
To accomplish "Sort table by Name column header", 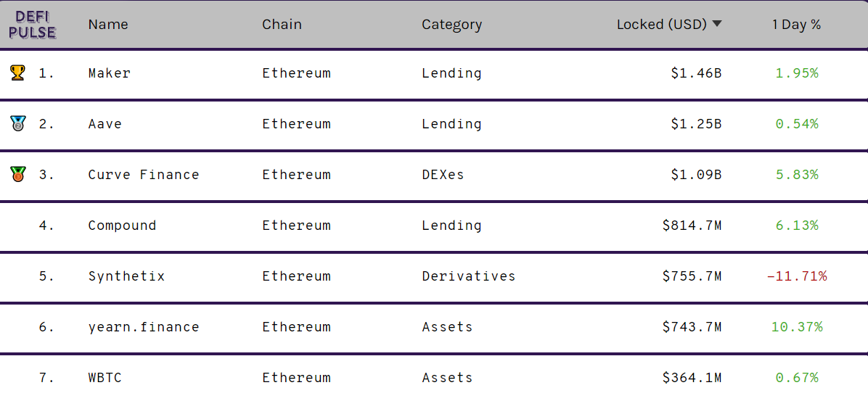I will (x=108, y=25).
